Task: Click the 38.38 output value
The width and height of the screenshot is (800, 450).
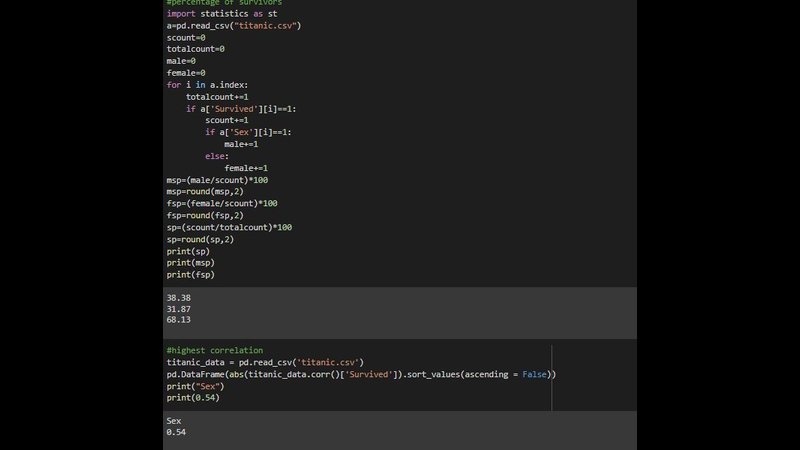Action: pyautogui.click(x=178, y=298)
